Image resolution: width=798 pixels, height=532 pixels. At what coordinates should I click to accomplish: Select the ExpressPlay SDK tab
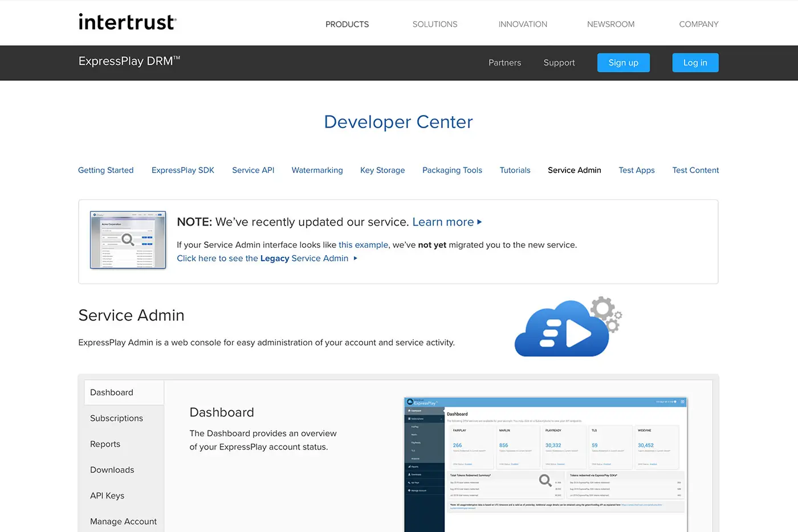(183, 170)
